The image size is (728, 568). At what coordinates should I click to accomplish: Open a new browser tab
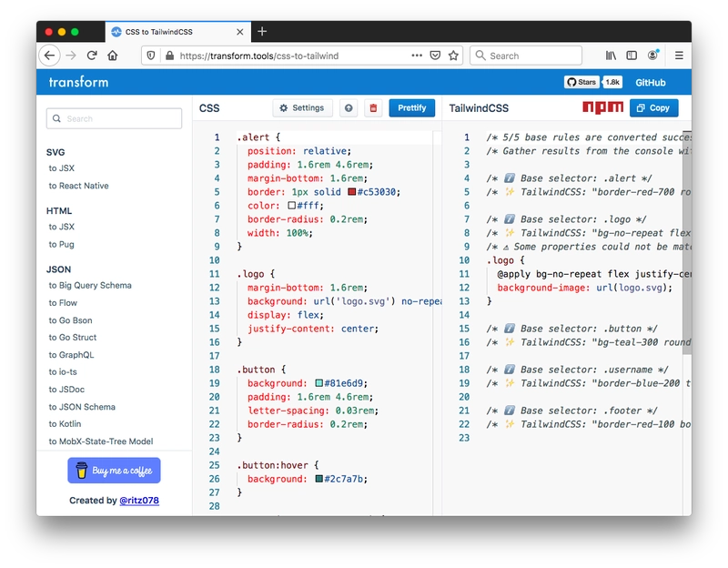262,32
